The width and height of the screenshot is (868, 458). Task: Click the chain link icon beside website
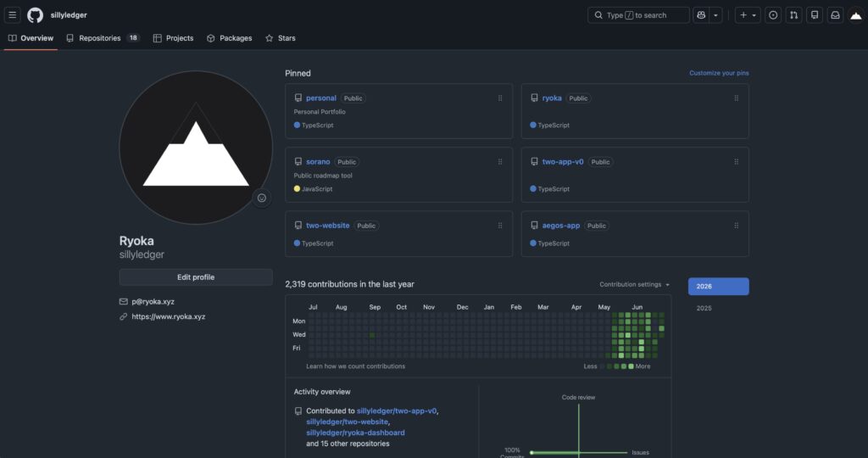point(124,316)
